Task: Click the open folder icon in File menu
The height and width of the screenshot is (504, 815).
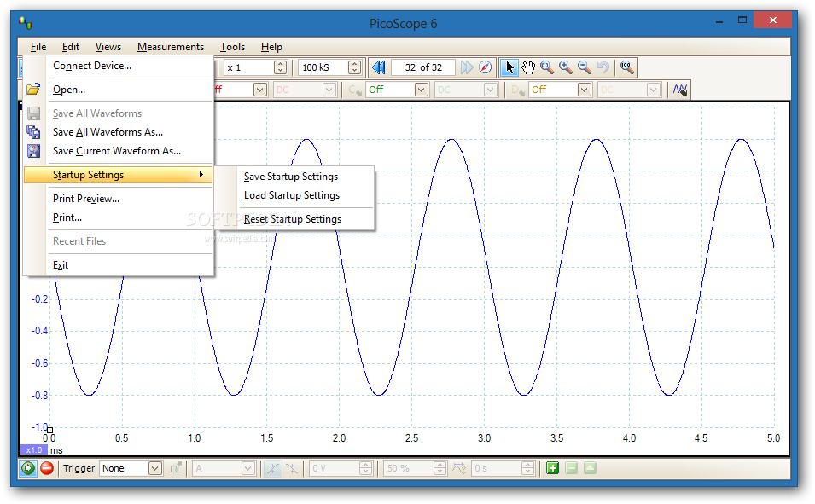Action: click(x=34, y=90)
